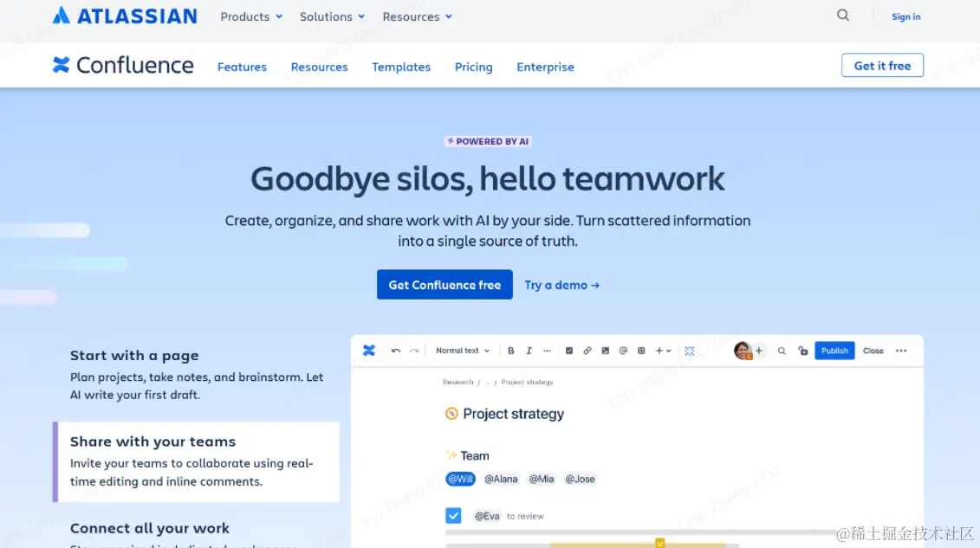Insert an action item with the checkbox icon
This screenshot has height=548, width=980.
pos(568,351)
